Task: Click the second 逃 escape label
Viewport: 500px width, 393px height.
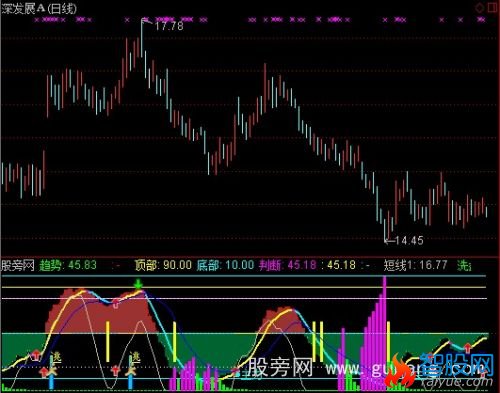Action: click(136, 357)
